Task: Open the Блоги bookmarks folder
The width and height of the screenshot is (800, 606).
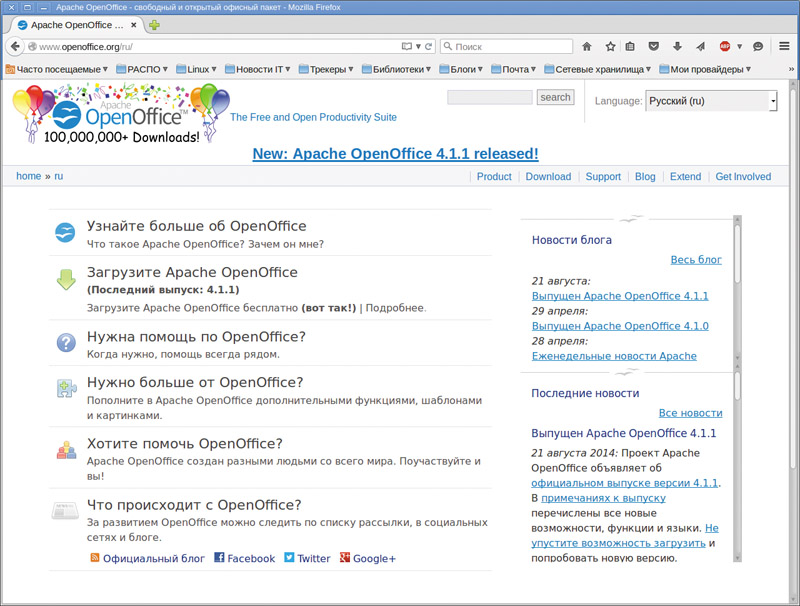Action: 461,69
